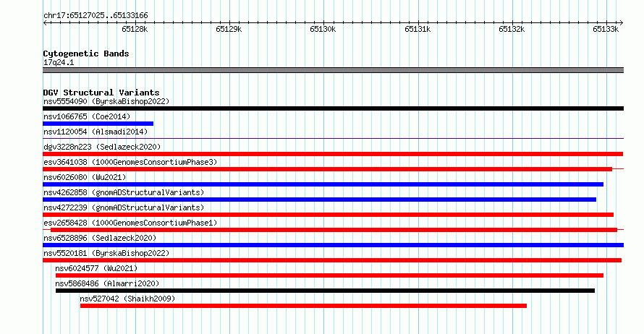Click the short blue nsv1066765 bar
The width and height of the screenshot is (644, 334).
pos(98,124)
